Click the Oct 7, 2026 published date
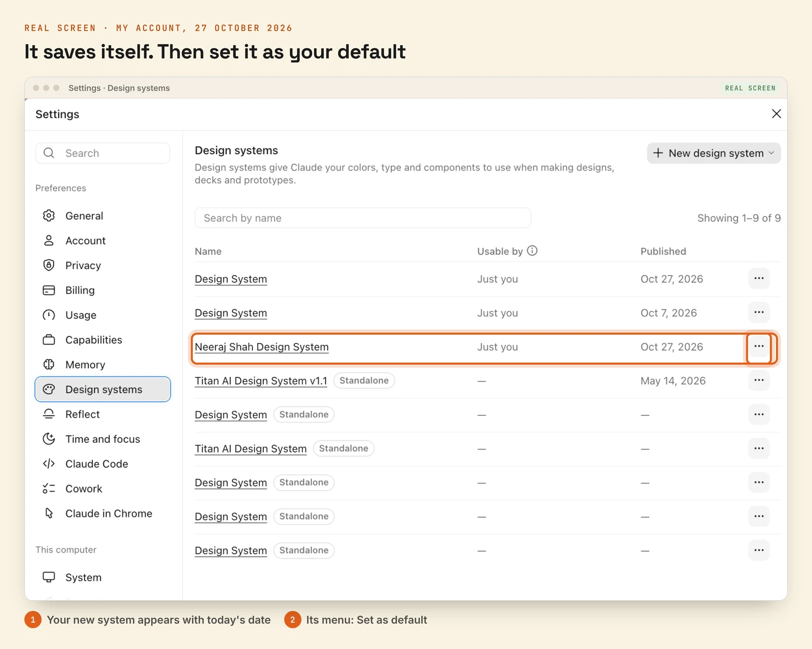The image size is (812, 649). tap(668, 313)
